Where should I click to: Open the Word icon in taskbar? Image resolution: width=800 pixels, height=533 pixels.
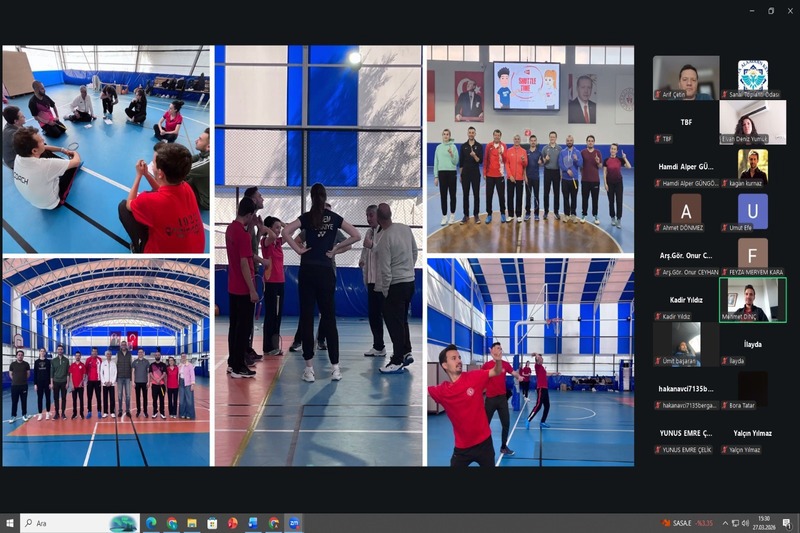252,523
